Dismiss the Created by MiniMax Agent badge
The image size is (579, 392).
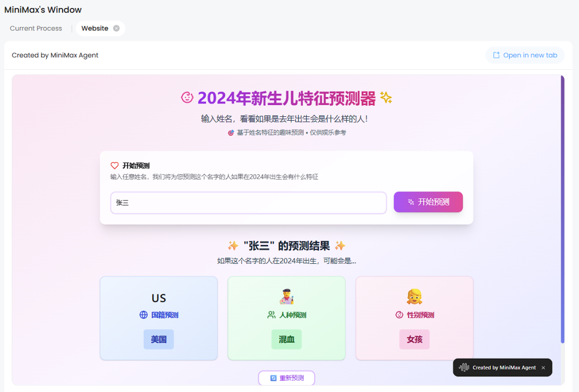pos(543,368)
